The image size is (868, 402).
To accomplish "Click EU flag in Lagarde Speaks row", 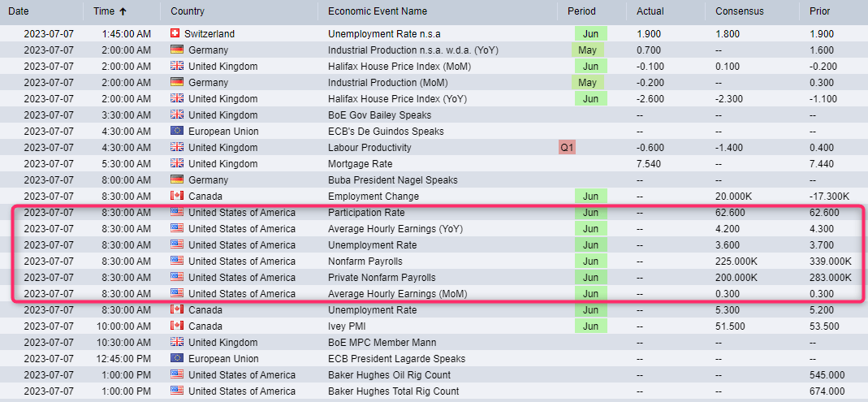I will [176, 359].
